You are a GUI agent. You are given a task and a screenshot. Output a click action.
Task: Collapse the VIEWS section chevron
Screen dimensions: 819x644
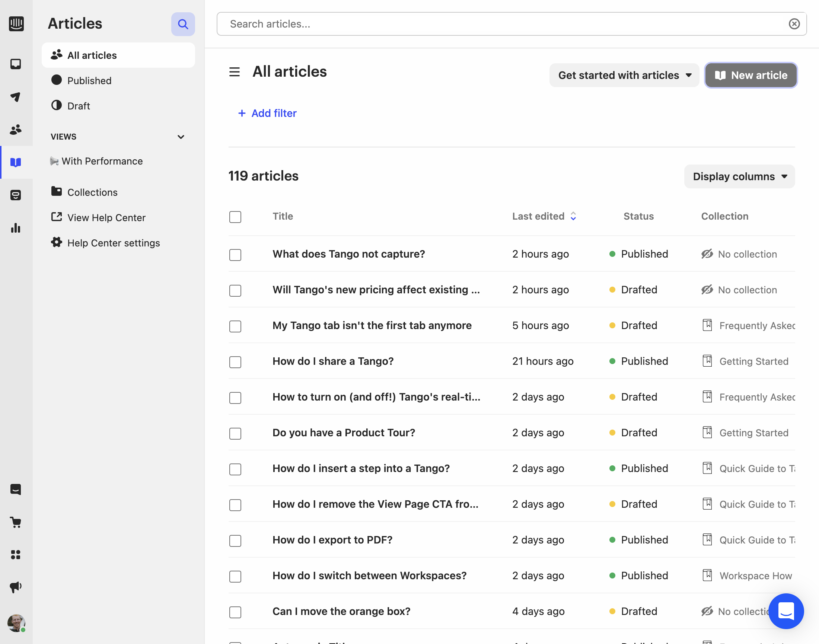point(181,137)
